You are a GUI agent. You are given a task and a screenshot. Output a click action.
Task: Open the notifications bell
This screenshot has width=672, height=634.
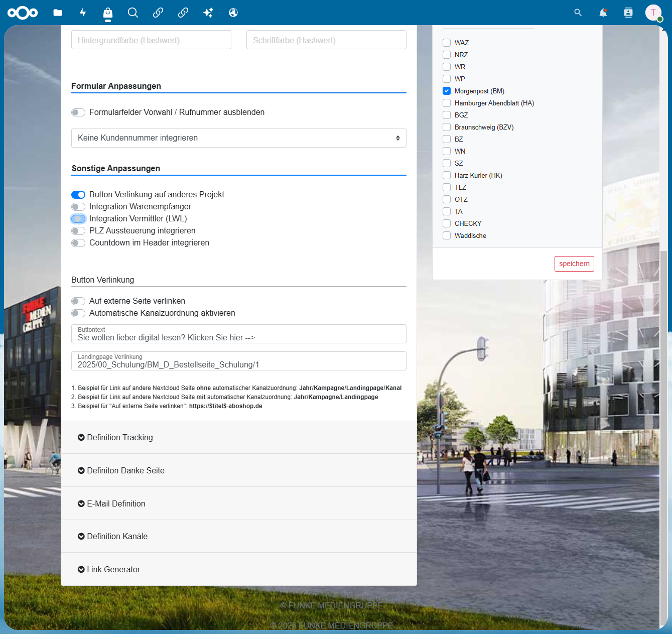[x=603, y=13]
